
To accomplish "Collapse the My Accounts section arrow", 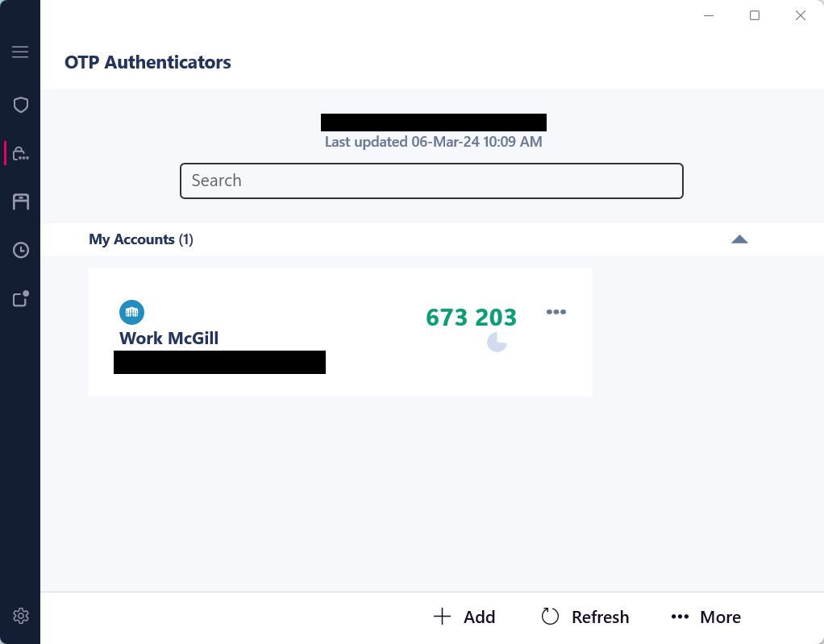I will [x=739, y=239].
